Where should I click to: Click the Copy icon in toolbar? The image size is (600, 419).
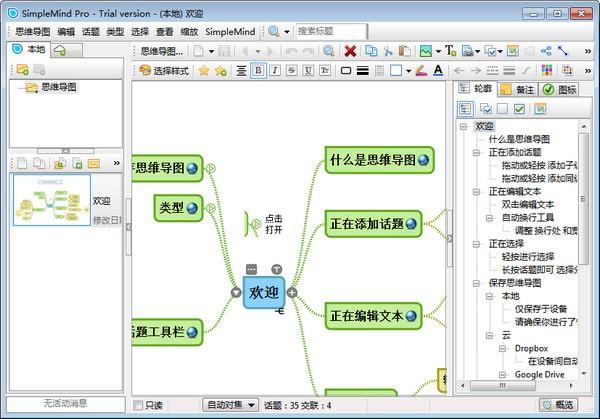371,51
